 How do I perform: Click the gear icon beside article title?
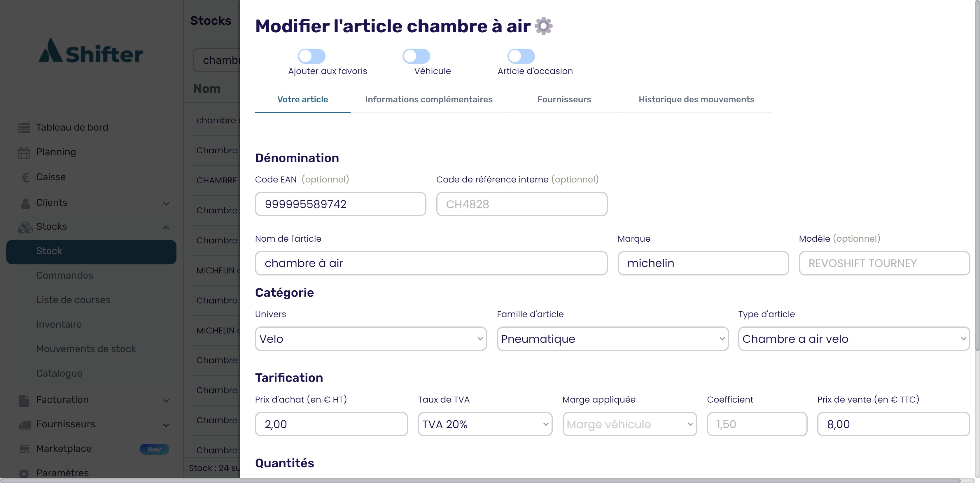[x=543, y=26]
